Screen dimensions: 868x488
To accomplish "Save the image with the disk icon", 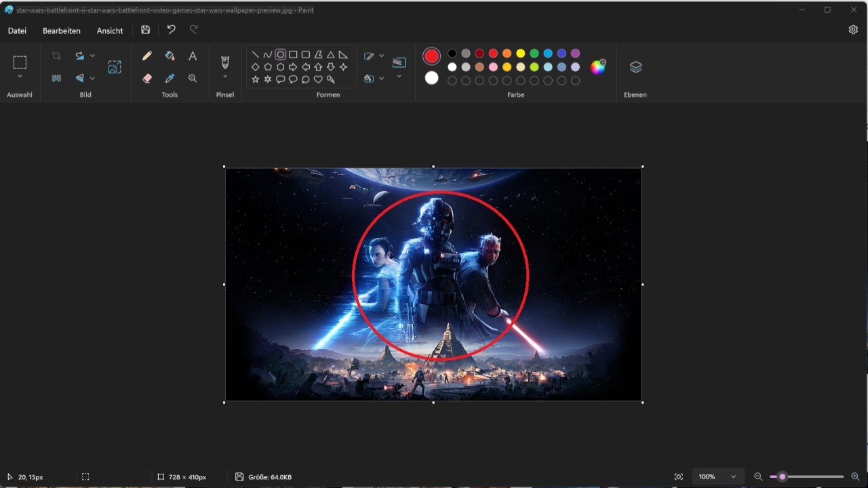I will coord(146,30).
